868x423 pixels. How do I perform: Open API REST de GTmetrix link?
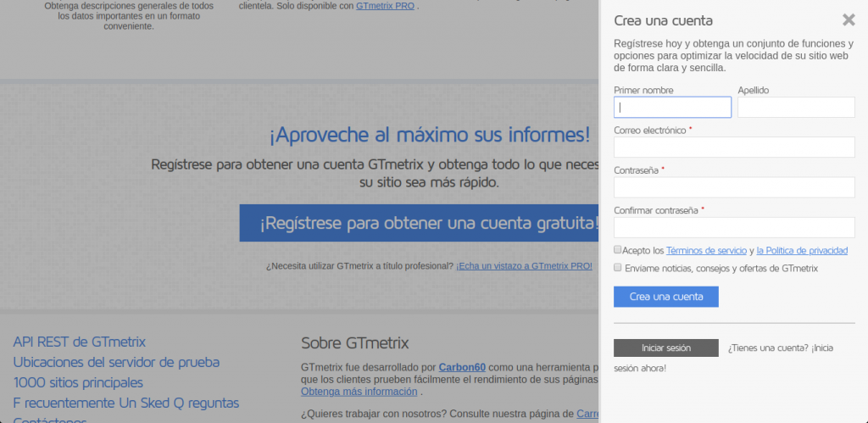click(79, 342)
